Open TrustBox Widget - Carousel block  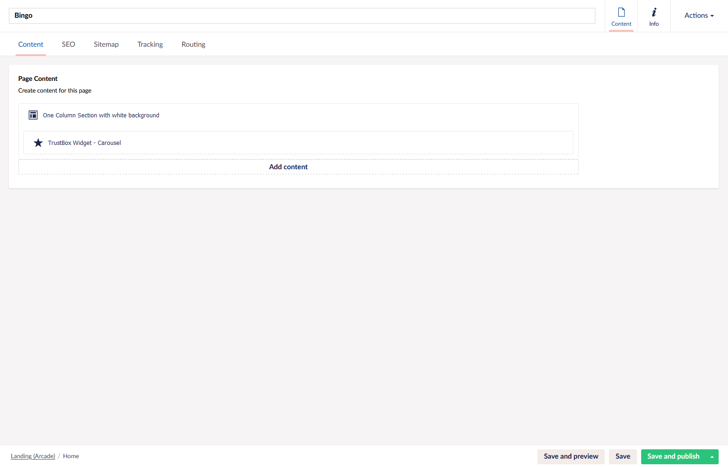pyautogui.click(x=298, y=143)
